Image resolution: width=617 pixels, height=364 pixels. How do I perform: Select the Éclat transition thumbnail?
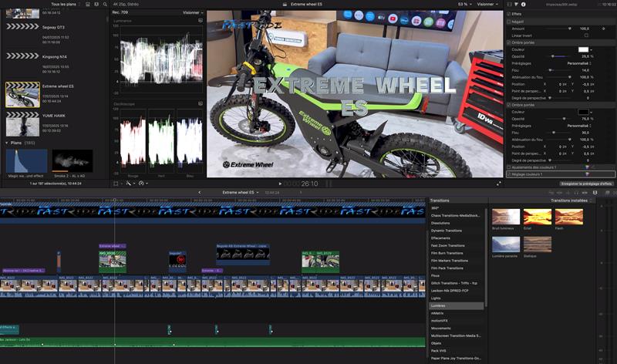pyautogui.click(x=537, y=217)
